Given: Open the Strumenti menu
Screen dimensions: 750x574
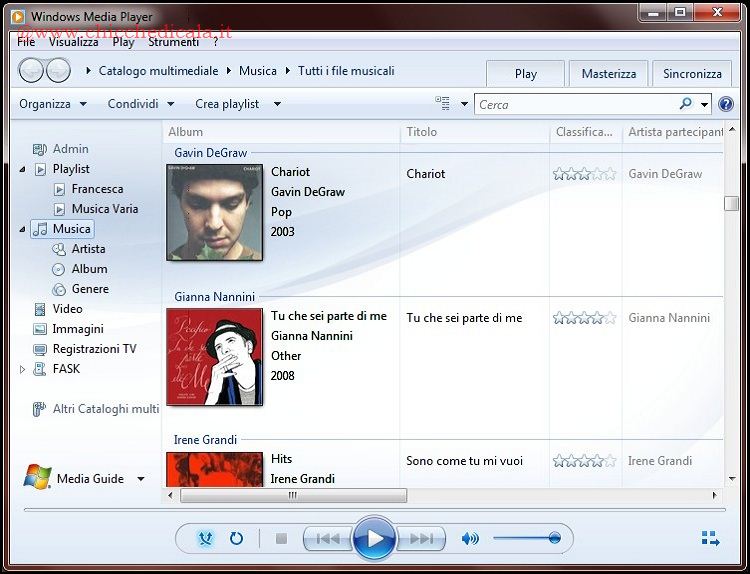Looking at the screenshot, I should coord(173,42).
